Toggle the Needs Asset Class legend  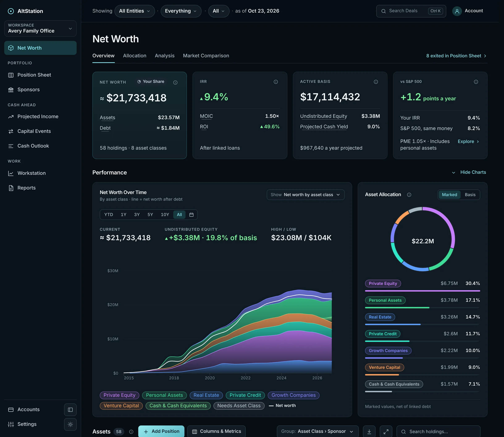coord(239,406)
